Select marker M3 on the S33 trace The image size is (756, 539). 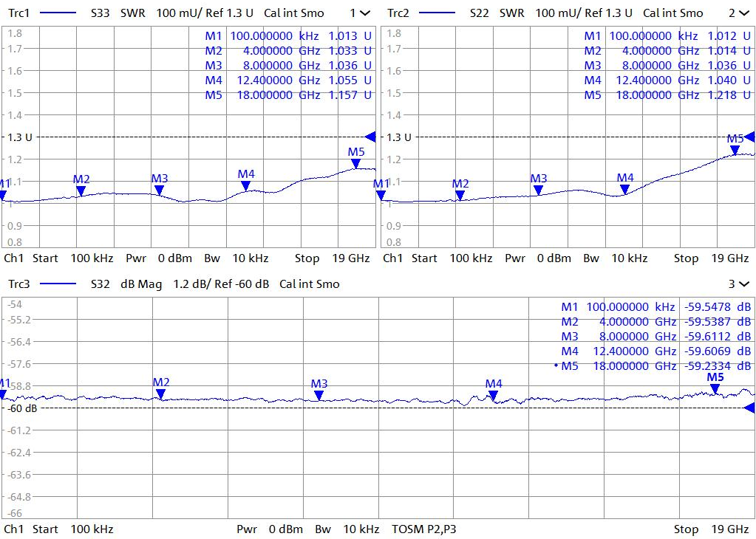(160, 190)
